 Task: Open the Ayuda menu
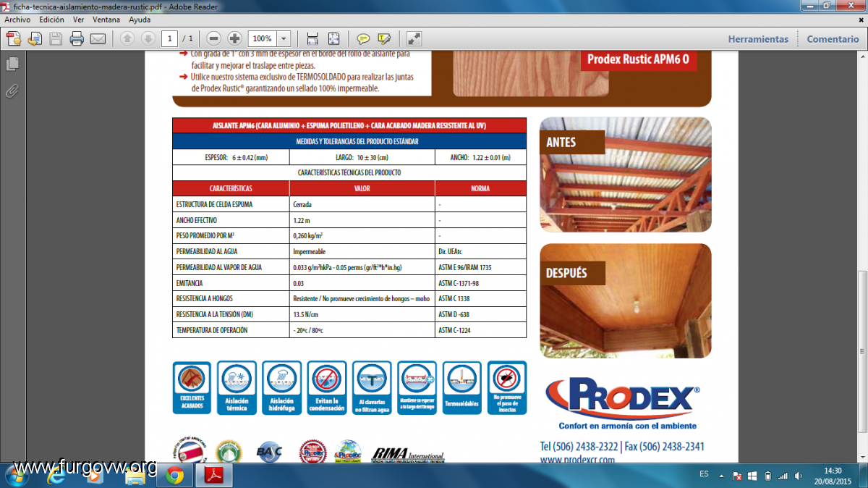tap(140, 20)
